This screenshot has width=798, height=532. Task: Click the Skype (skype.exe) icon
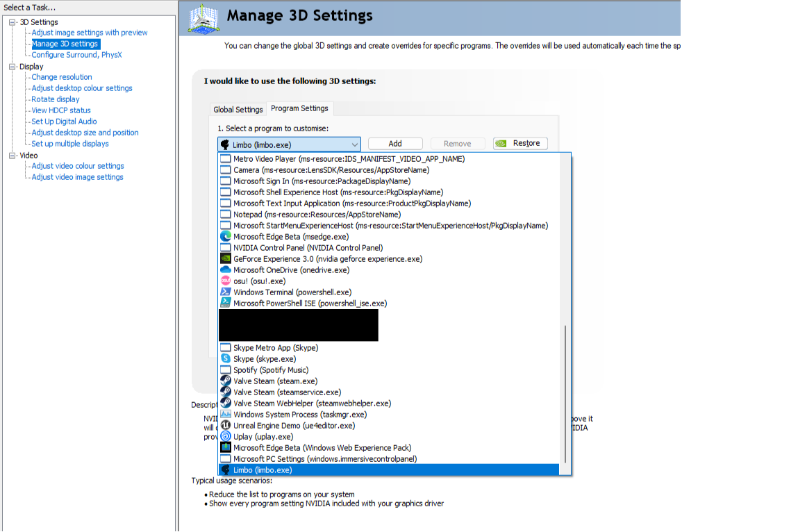click(226, 358)
